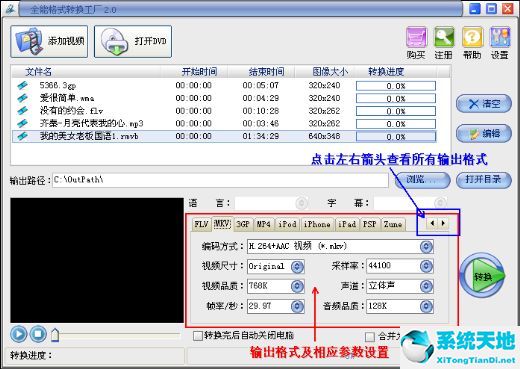Open the 视频品质 video quality dropdown

(x=297, y=286)
